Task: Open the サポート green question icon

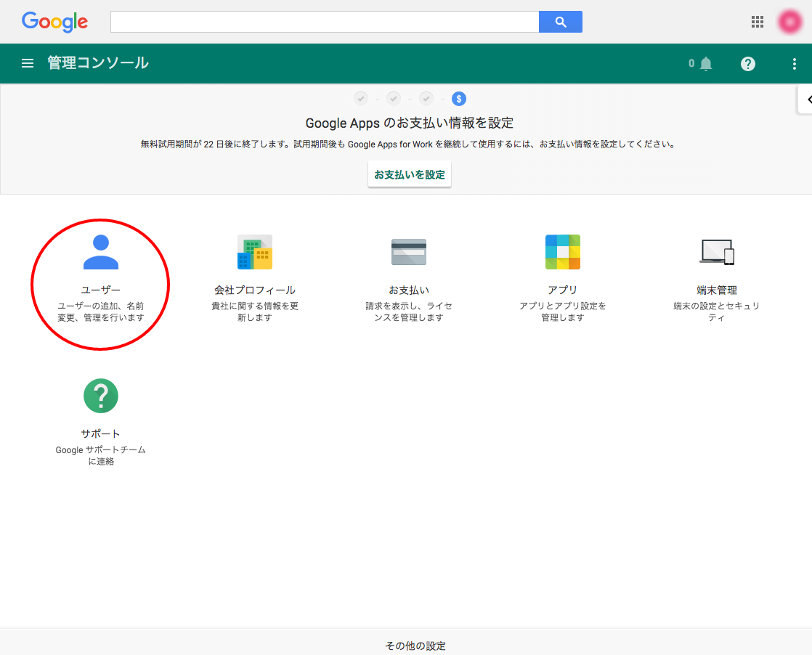Action: point(101,396)
